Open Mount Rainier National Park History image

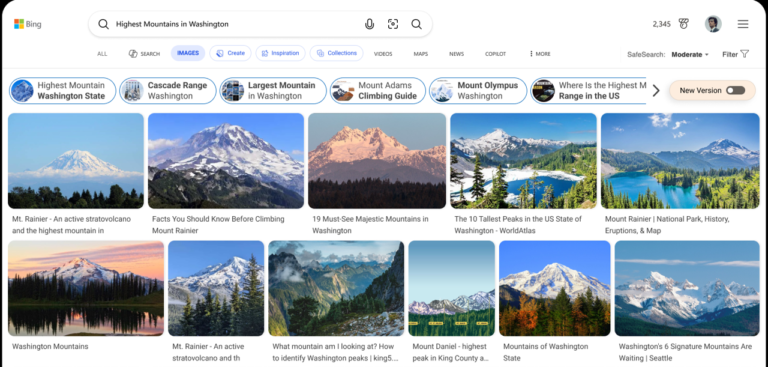[x=680, y=161]
